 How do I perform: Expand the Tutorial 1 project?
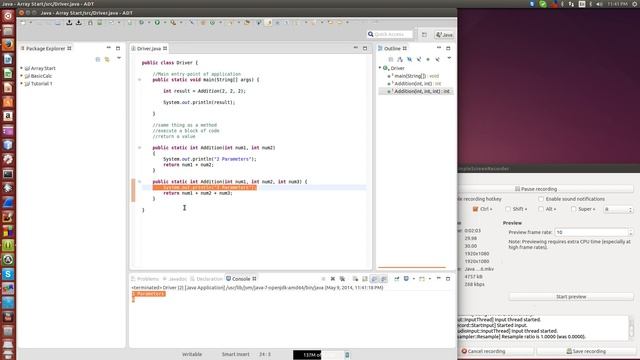[x=22, y=84]
